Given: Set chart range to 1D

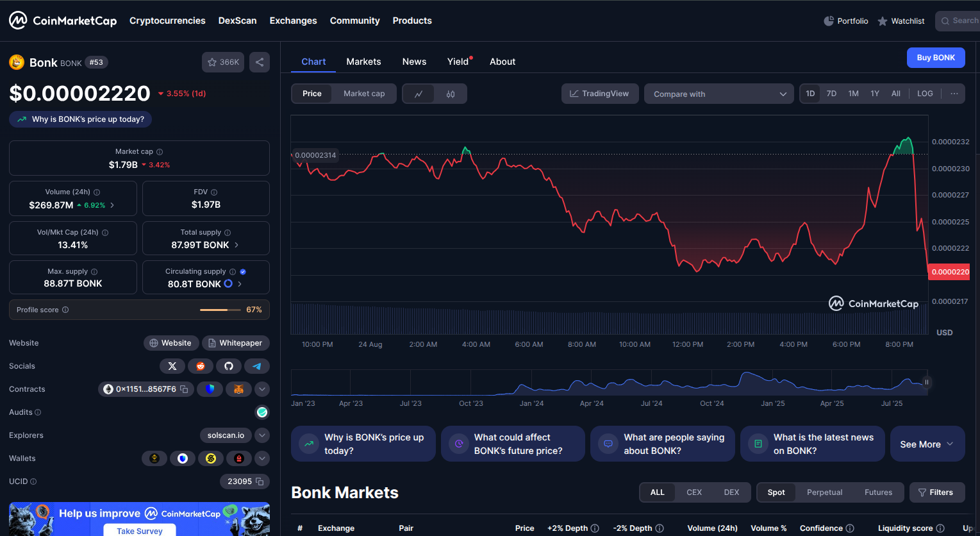Looking at the screenshot, I should pyautogui.click(x=810, y=94).
